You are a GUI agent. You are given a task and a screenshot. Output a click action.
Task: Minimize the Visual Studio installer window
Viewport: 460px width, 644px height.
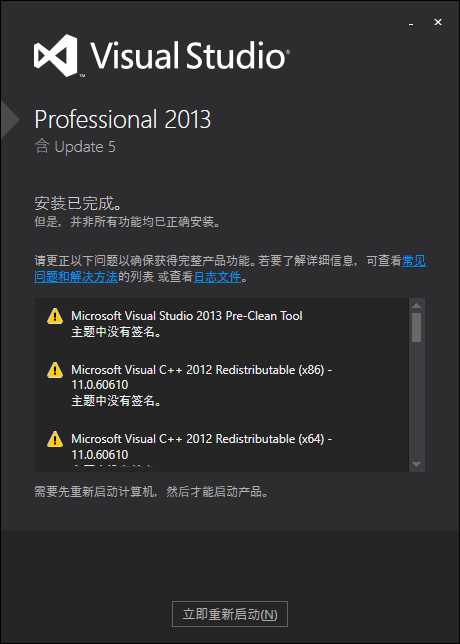click(x=411, y=24)
